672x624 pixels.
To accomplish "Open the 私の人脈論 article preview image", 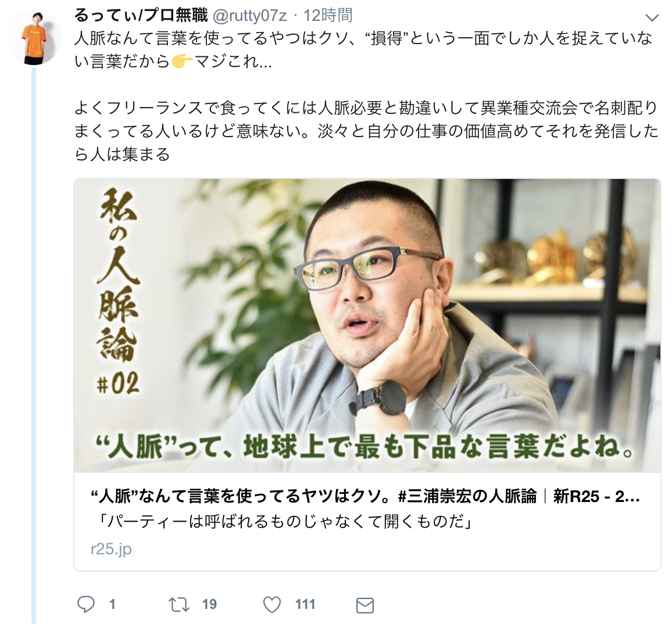I will pos(367,325).
